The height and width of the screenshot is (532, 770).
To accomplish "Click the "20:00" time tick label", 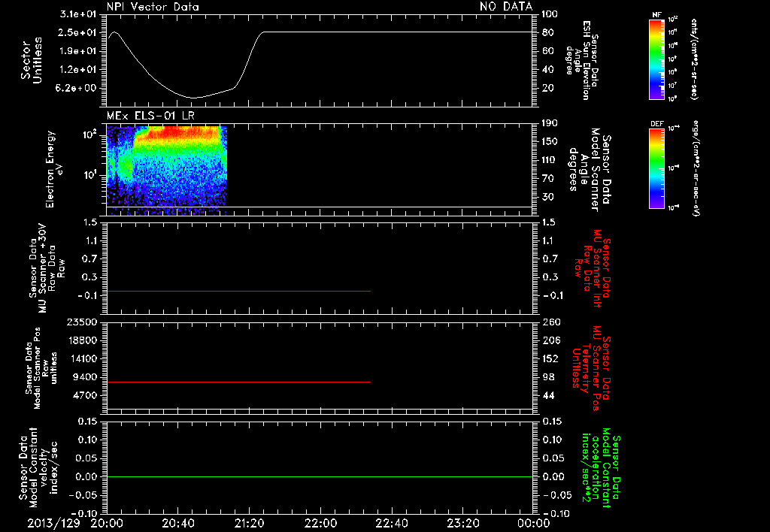I will click(x=107, y=523).
